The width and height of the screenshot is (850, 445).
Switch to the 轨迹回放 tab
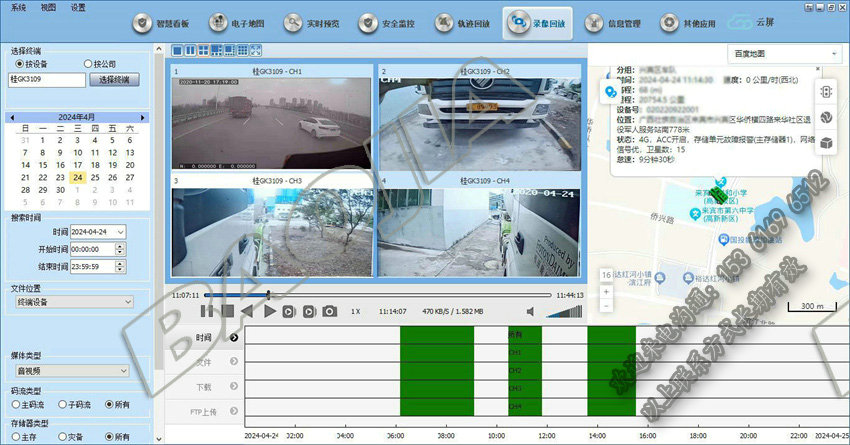point(462,23)
